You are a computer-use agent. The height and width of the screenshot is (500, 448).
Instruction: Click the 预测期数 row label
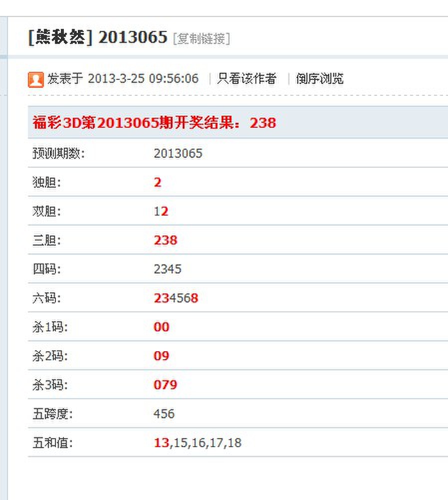click(x=57, y=153)
